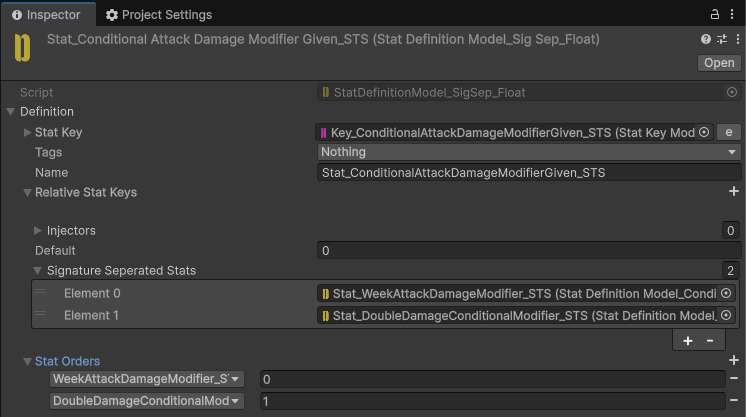Click the Injectors count field
This screenshot has height=417, width=746.
click(x=730, y=230)
